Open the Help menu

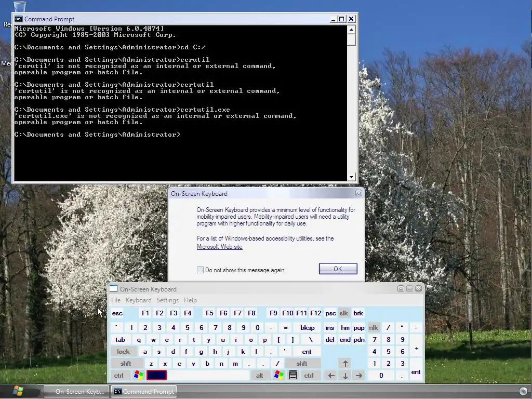pyautogui.click(x=190, y=300)
